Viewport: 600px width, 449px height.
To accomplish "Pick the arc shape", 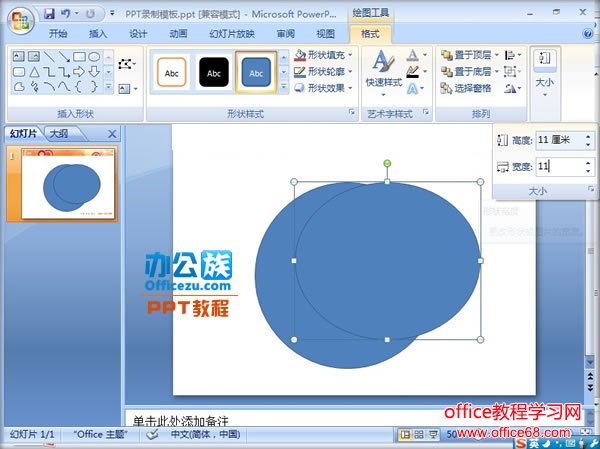I will (49, 87).
